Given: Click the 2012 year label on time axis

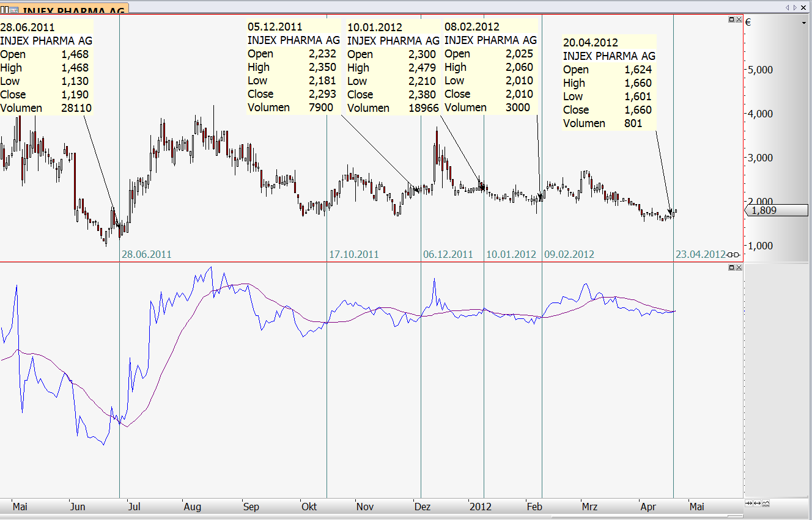Looking at the screenshot, I should coord(481,507).
